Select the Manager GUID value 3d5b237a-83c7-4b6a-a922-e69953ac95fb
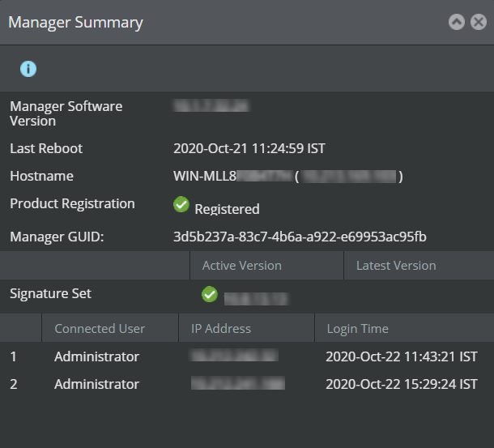This screenshot has width=494, height=448. (x=300, y=237)
